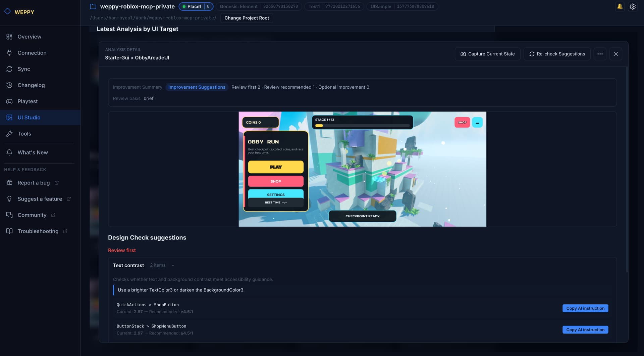Copy AI instruction for ShopMenuButton
The height and width of the screenshot is (356, 644).
tap(585, 330)
